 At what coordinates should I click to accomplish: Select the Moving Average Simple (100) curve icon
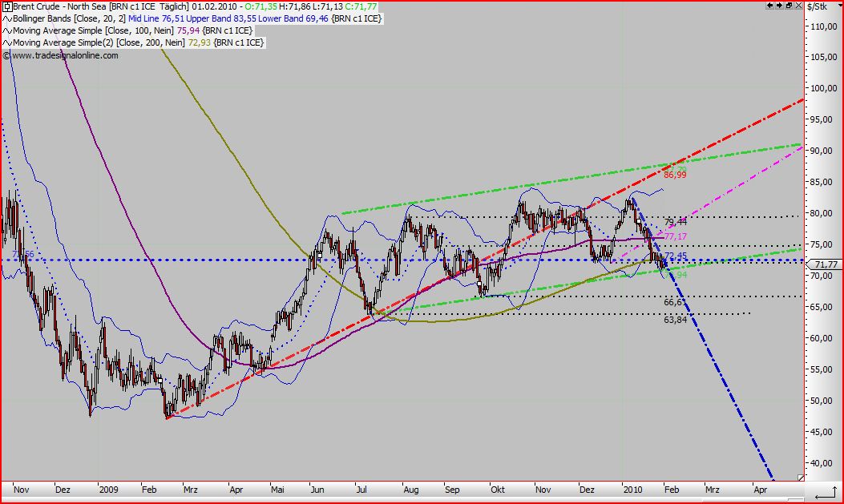coord(6,30)
